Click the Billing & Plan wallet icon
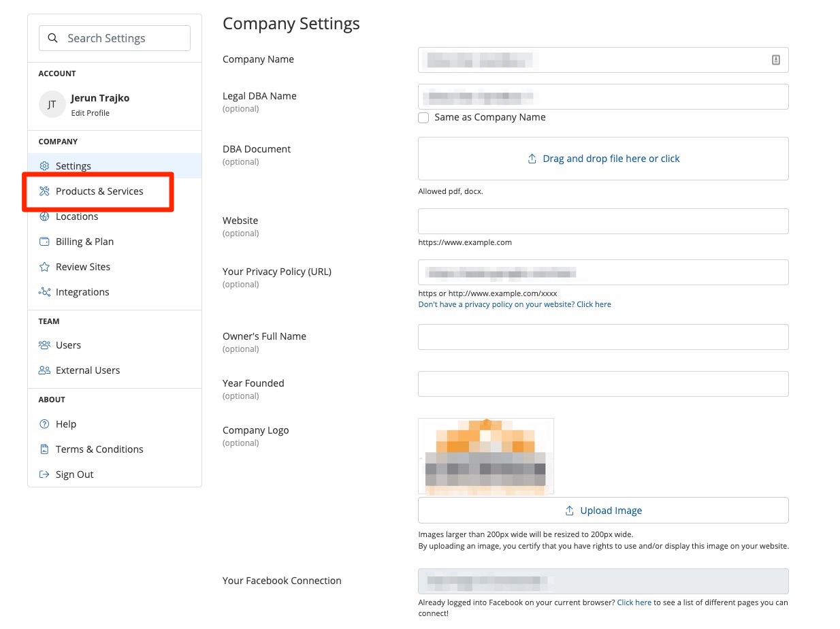 (44, 242)
